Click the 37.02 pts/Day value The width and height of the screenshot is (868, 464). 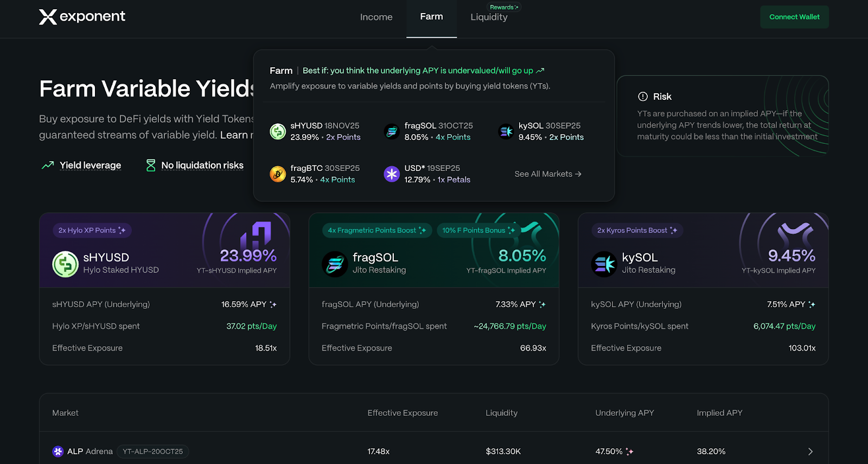[x=251, y=326]
